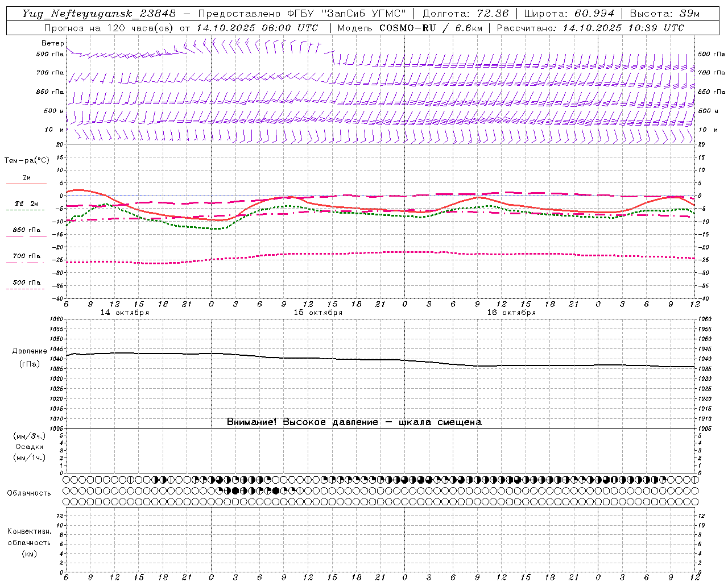Select the 'Широта: 60.994' header field

[x=569, y=14]
